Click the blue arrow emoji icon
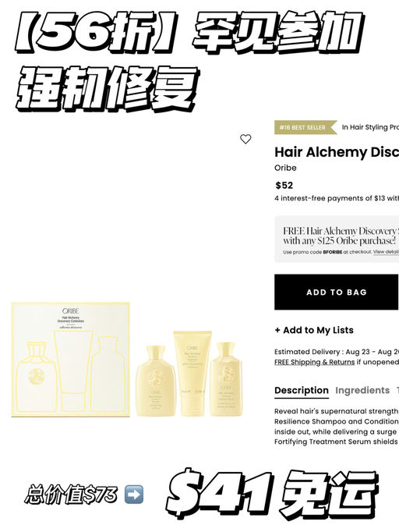Screen dimensions: 399x532 133,495
